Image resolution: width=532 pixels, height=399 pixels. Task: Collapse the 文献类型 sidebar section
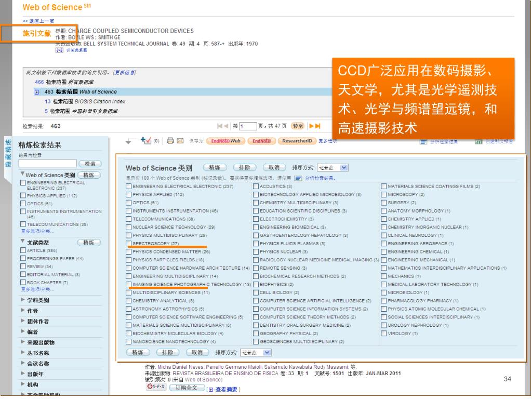tap(22, 241)
